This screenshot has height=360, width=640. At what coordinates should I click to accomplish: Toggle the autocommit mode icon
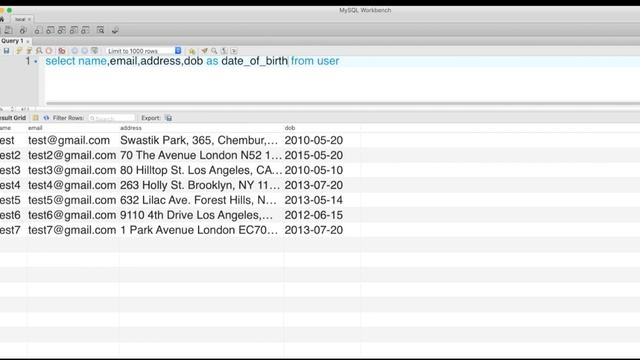point(94,51)
